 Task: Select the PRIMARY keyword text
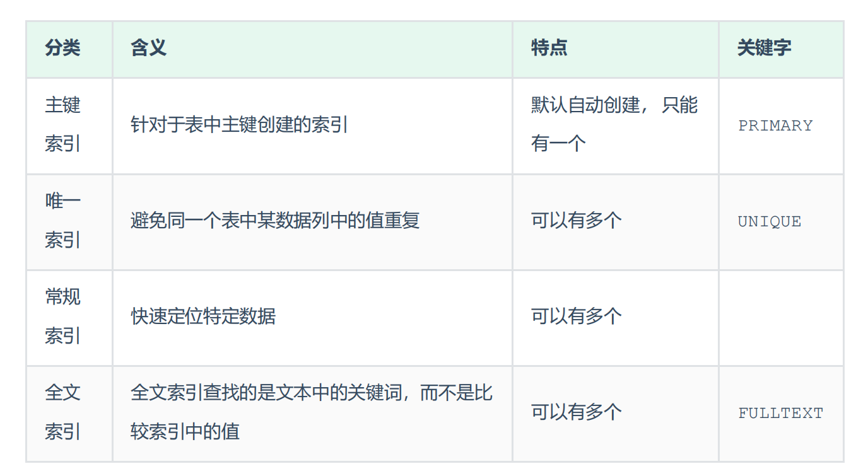coord(775,125)
